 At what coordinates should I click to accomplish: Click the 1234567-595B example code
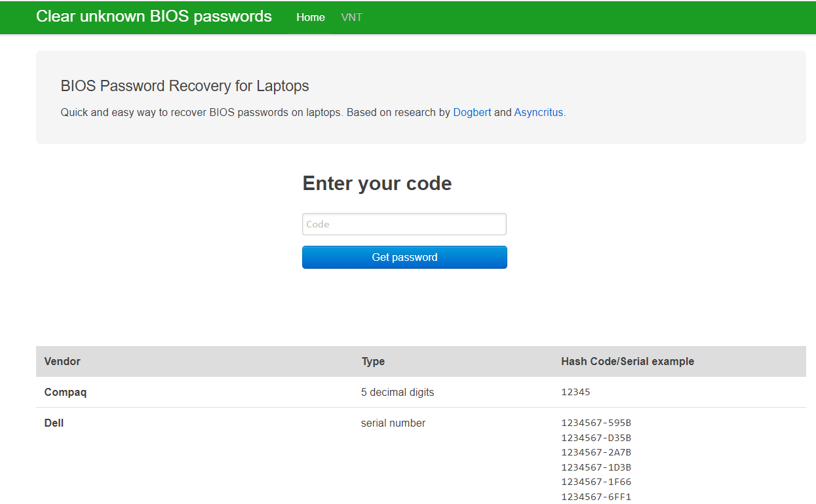pos(596,423)
